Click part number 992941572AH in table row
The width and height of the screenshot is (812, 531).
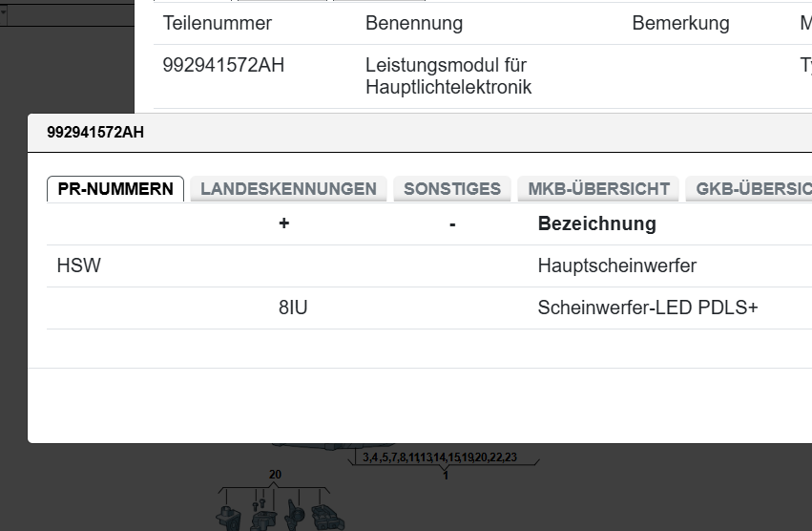point(223,66)
